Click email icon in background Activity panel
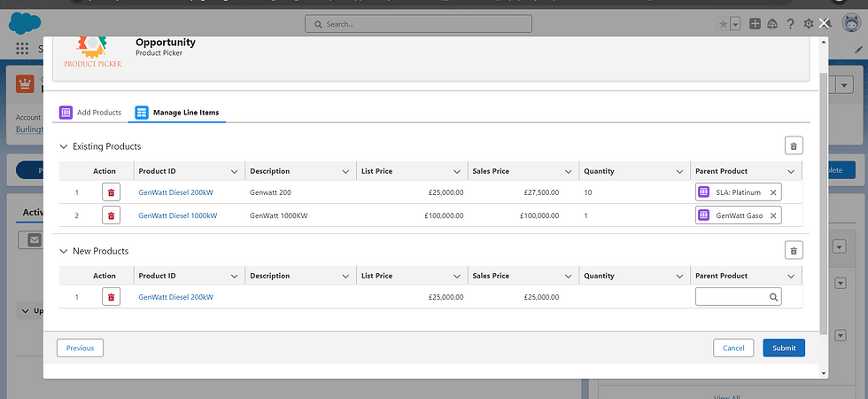The height and width of the screenshot is (399, 868). pos(35,239)
